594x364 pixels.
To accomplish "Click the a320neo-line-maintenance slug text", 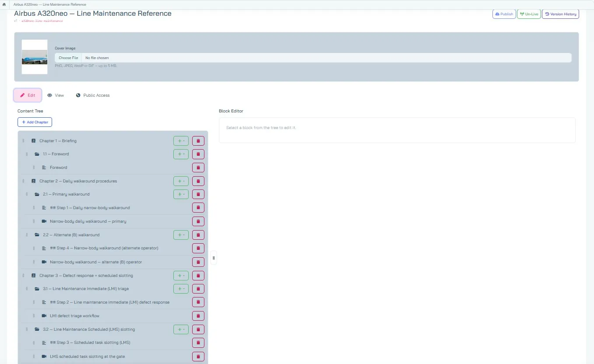I will [42, 21].
